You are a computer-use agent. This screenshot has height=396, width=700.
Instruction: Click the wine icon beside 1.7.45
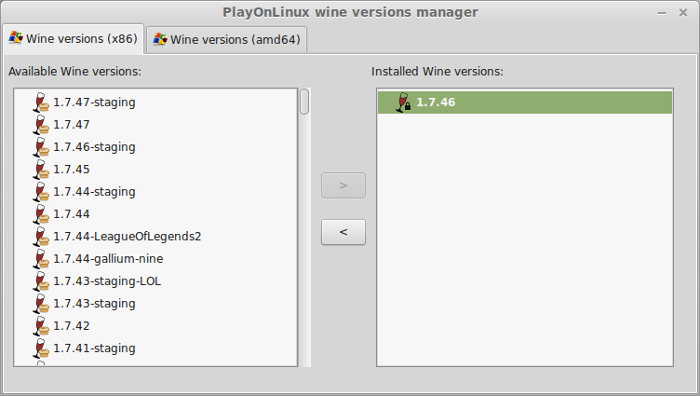(x=41, y=169)
